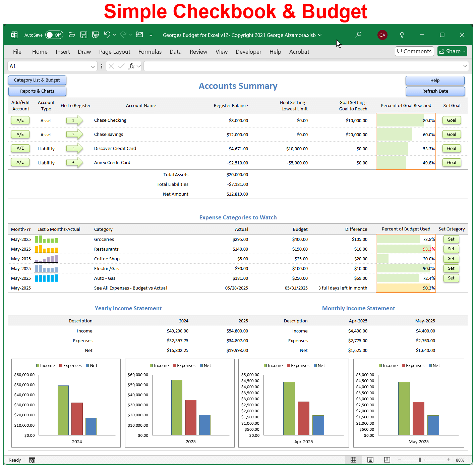Expand the Undo history dropdown arrow

pyautogui.click(x=114, y=35)
